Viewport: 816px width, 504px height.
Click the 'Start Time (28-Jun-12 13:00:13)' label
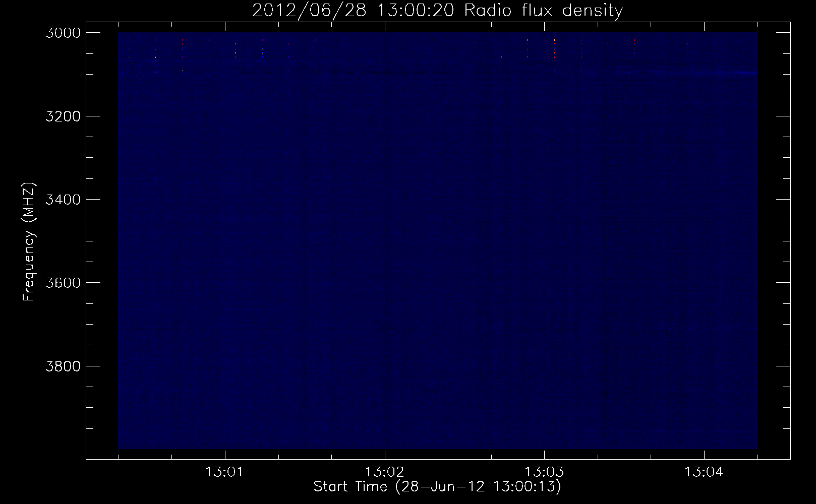point(437,487)
